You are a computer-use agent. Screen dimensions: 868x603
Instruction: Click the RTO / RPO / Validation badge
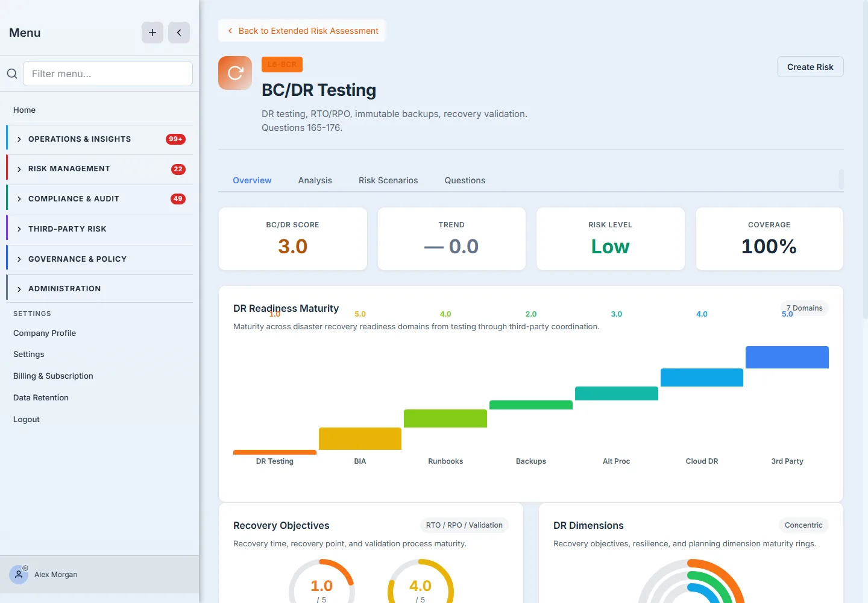[464, 525]
